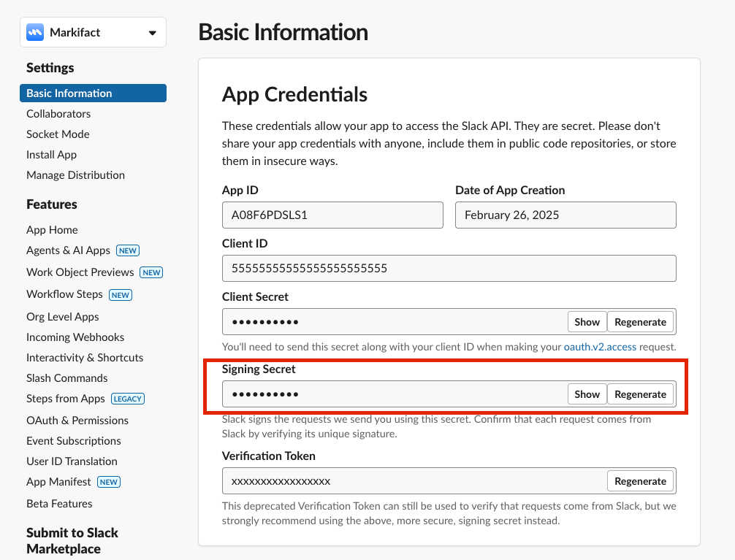The image size is (735, 560).
Task: Click the App ID field A08F6PDSLS1
Action: point(332,215)
